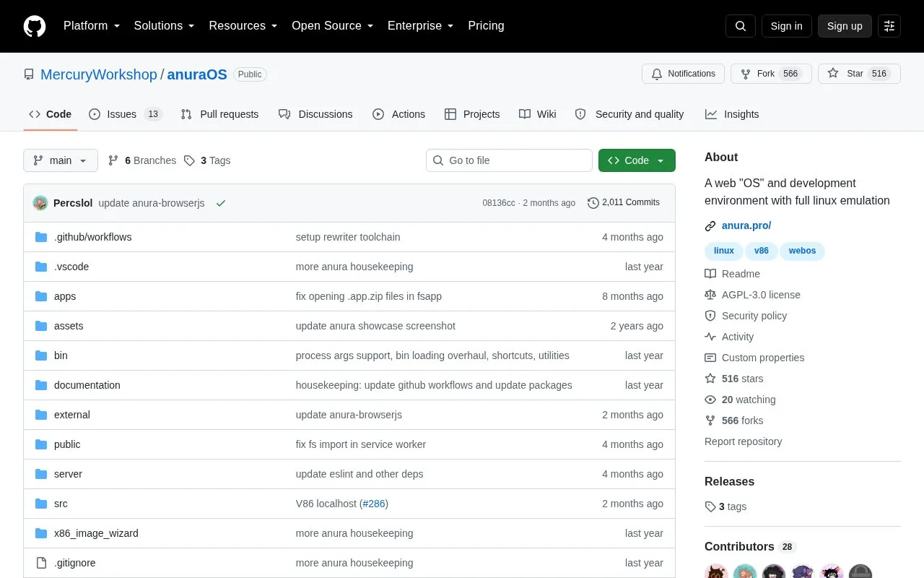Open the #286 pull request link

374,504
